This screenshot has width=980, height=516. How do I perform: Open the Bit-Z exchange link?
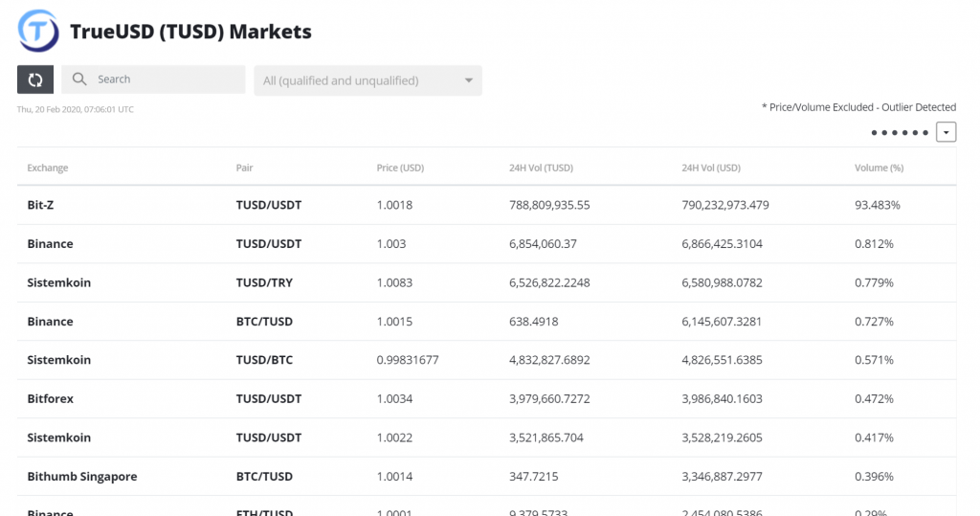click(40, 205)
